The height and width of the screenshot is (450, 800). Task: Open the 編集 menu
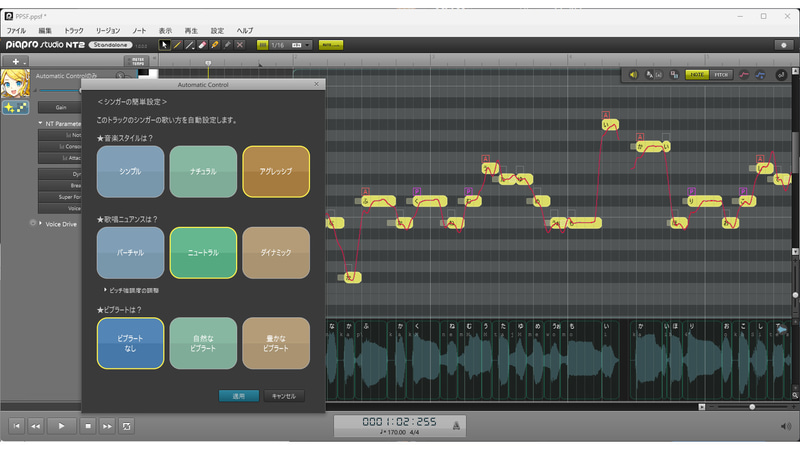pyautogui.click(x=45, y=31)
